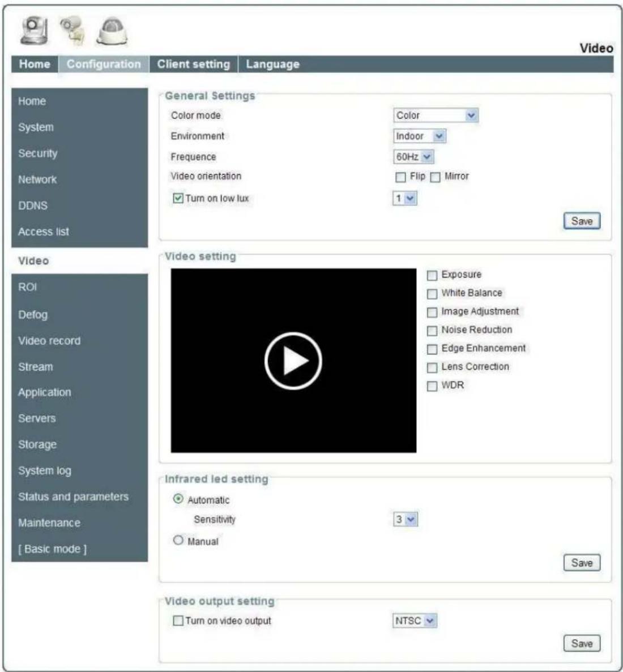623x672 pixels.
Task: Open DDNS in the sidebar
Action: click(x=33, y=206)
